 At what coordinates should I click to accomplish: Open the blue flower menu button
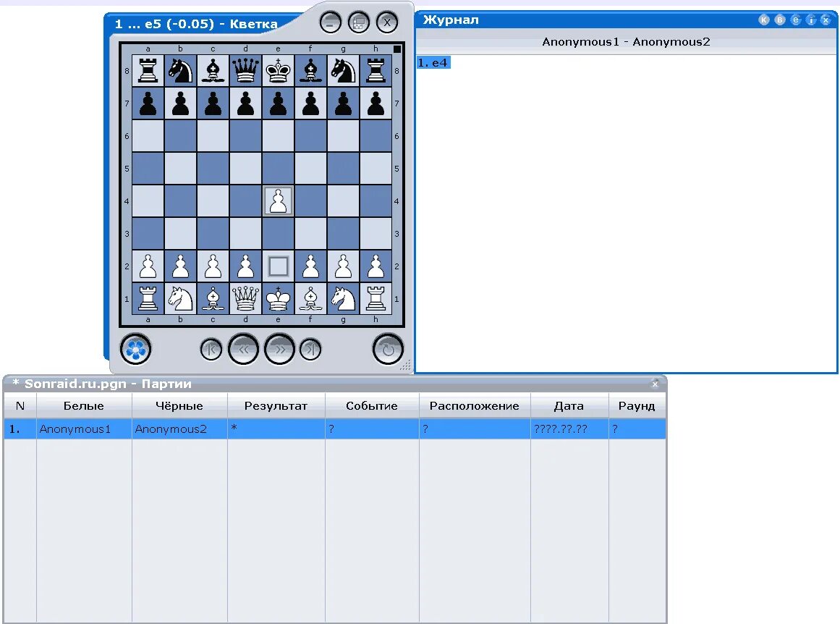click(x=135, y=350)
